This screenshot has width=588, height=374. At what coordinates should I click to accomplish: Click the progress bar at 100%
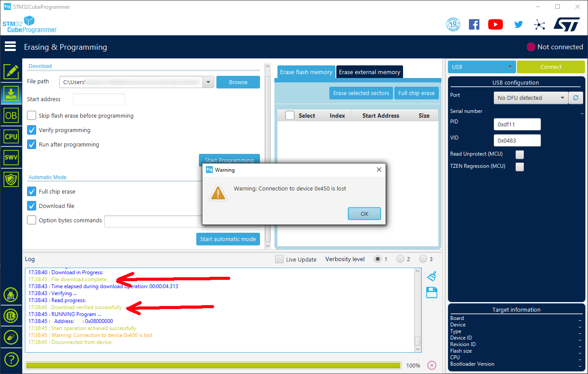(213, 365)
